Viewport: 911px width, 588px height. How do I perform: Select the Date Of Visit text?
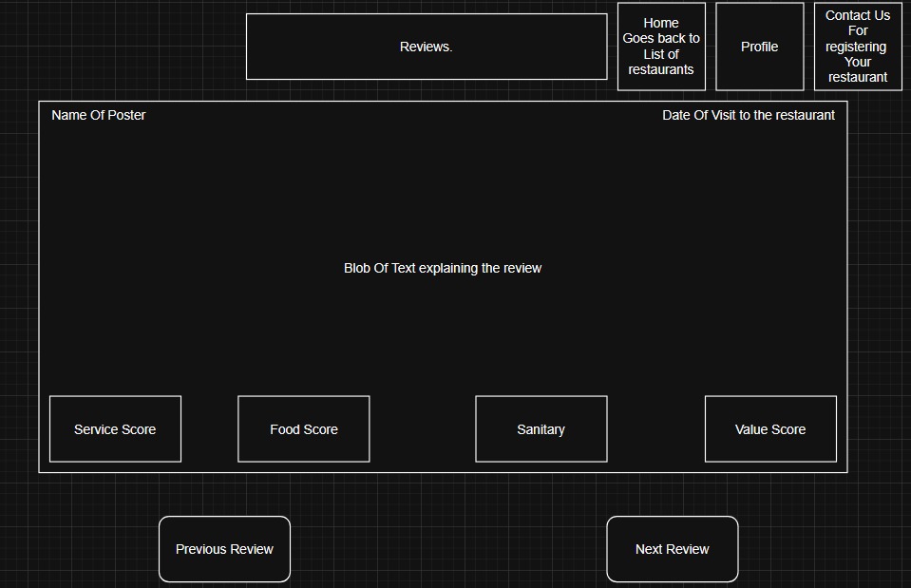[749, 115]
